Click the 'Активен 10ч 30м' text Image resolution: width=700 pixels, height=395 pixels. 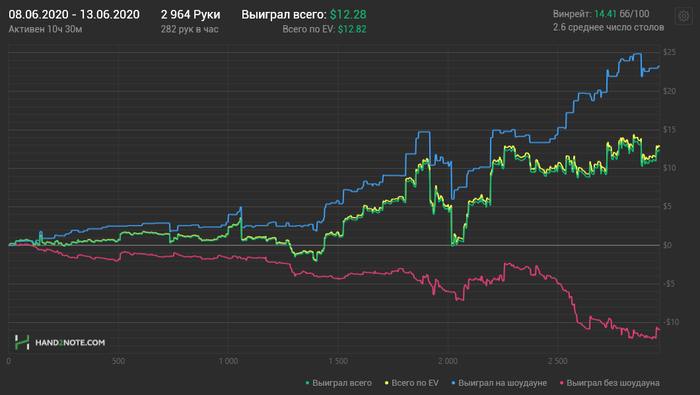click(x=45, y=29)
